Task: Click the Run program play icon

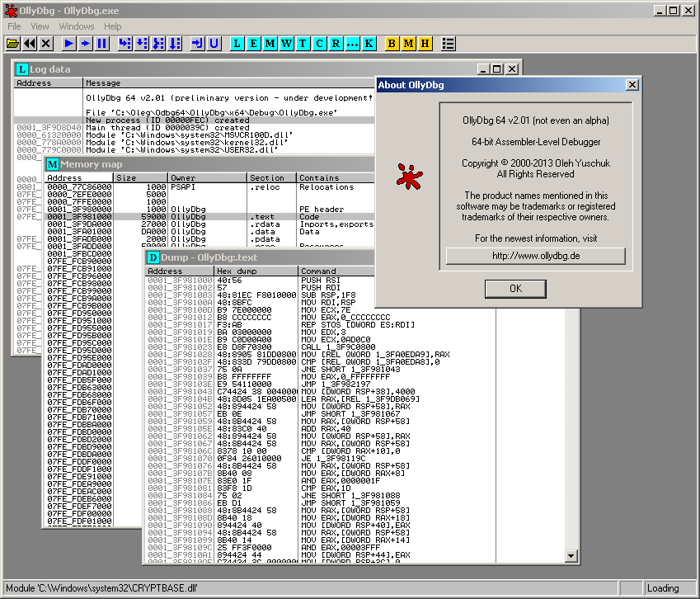Action: 69,43
